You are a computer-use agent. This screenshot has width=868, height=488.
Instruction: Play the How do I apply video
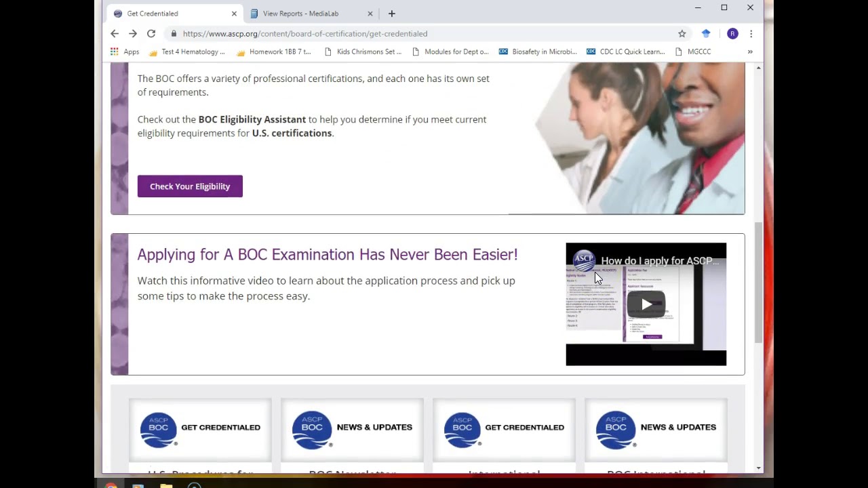click(x=646, y=304)
